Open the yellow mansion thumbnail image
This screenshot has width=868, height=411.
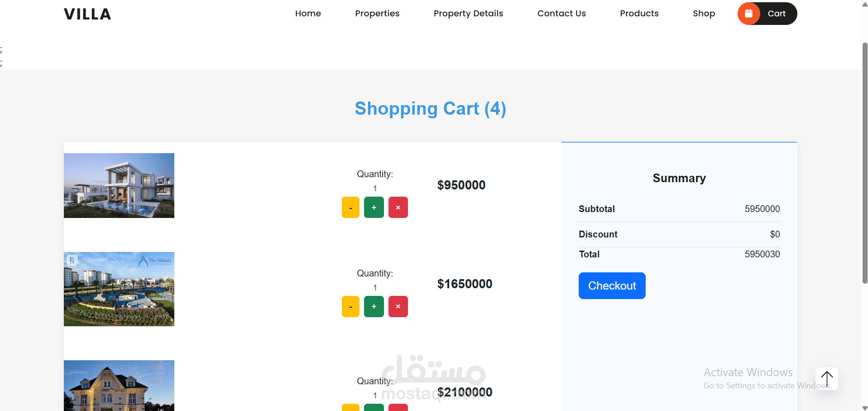coord(119,386)
